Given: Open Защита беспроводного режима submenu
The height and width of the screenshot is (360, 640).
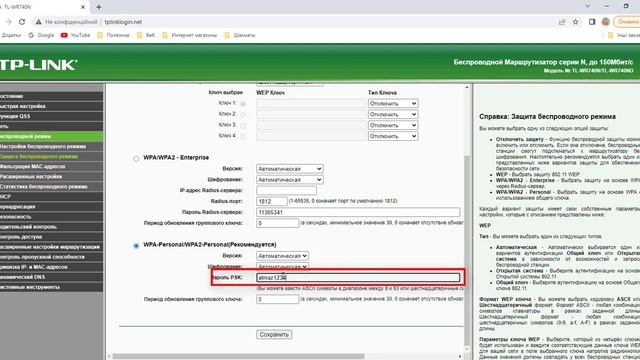Looking at the screenshot, I should coord(51,156).
